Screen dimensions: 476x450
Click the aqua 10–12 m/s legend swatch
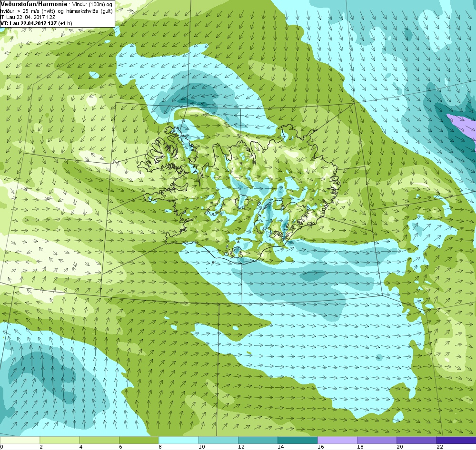(218, 440)
